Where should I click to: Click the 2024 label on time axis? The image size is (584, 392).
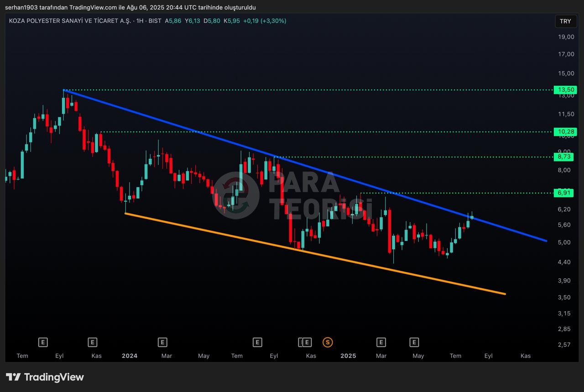click(130, 356)
